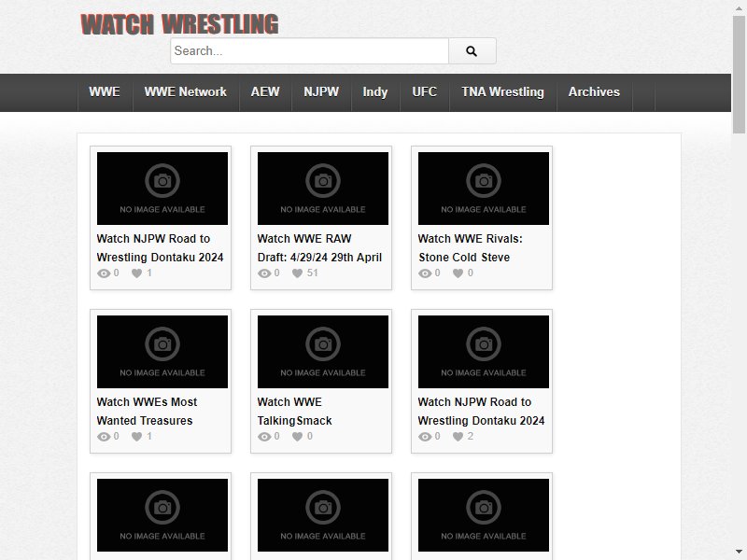Open thumbnail of WWEs Most Wanted Treasures
Viewport: 747px width, 560px height.
[x=162, y=352]
